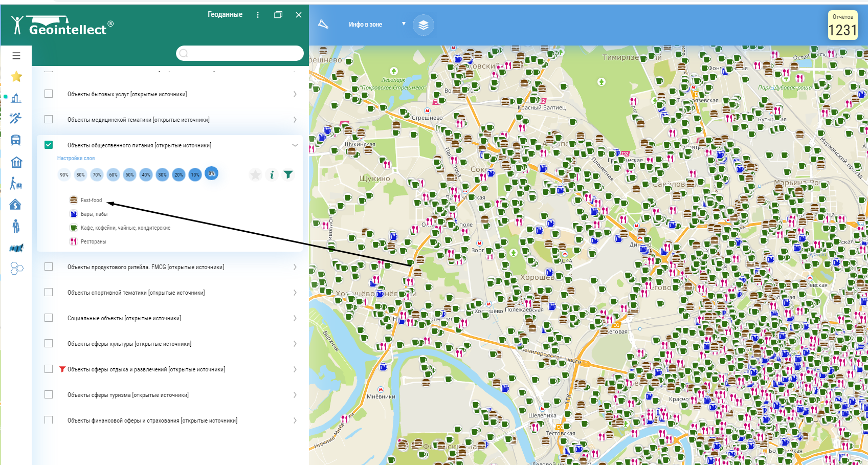The image size is (868, 465).
Task: Enable Социальные объекты layer checkbox
Action: (x=49, y=318)
